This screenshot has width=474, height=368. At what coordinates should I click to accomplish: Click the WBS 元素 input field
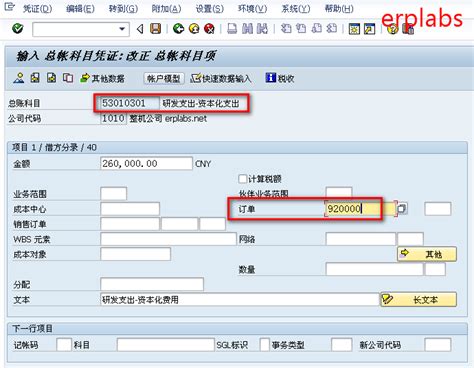tap(168, 239)
